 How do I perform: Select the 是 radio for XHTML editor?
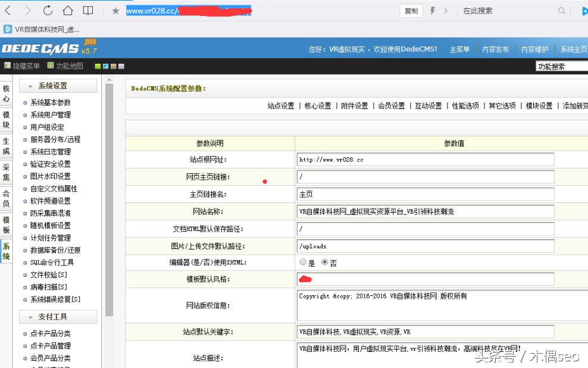coord(304,262)
